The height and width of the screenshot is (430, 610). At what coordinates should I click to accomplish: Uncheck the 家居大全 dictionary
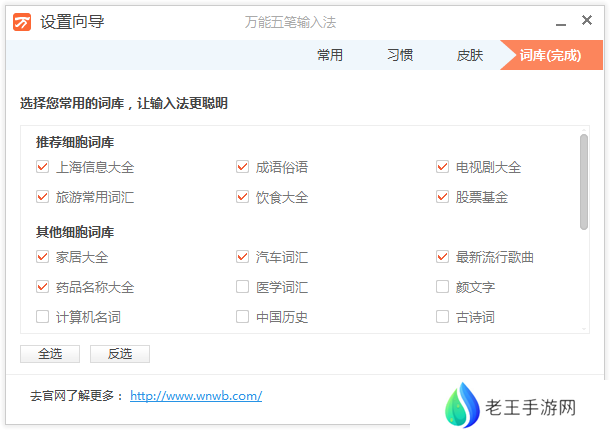click(42, 256)
